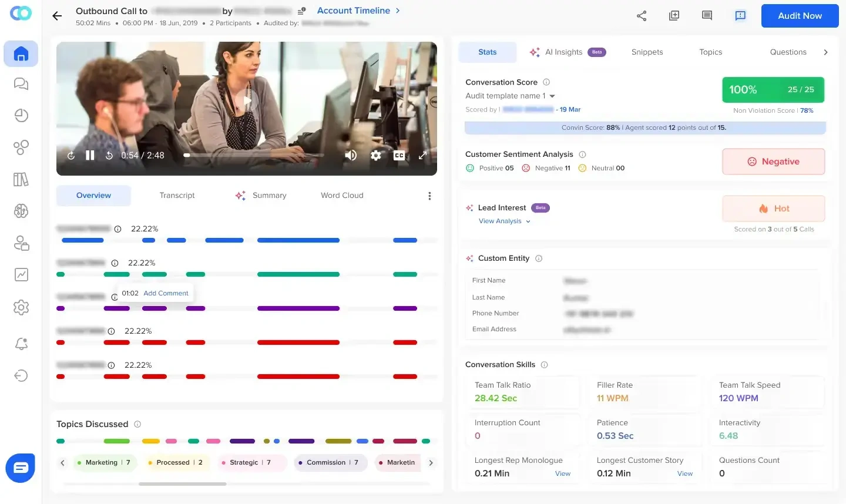View the Longest Customer Story

tap(684, 473)
